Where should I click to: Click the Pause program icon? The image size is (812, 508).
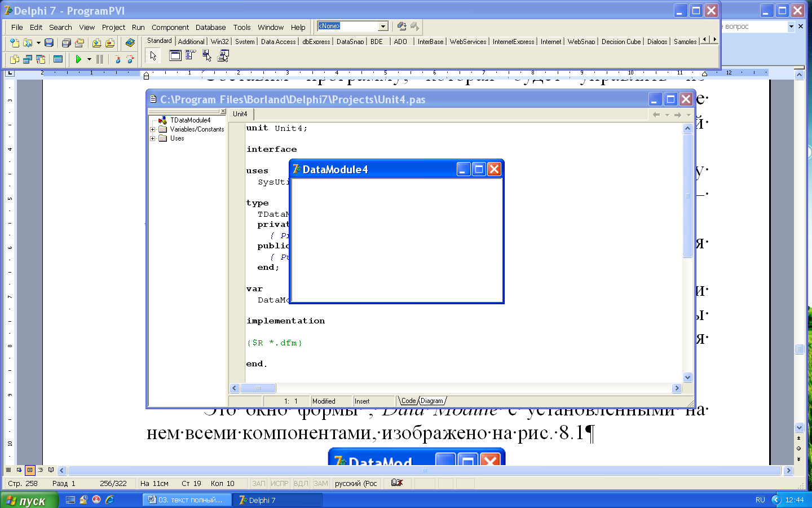tap(100, 59)
